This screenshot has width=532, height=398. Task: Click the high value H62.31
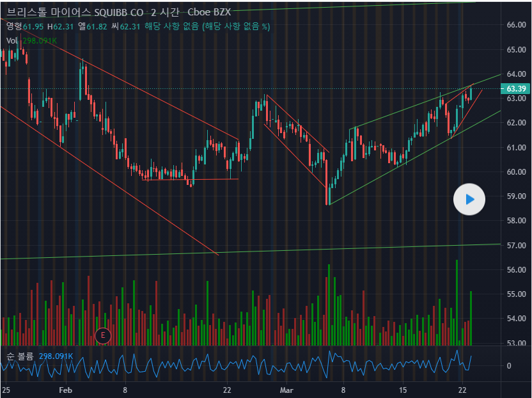(x=60, y=26)
